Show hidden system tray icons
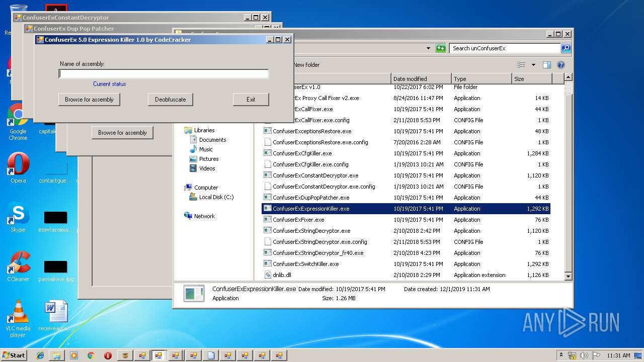This screenshot has width=644, height=362. [561, 355]
